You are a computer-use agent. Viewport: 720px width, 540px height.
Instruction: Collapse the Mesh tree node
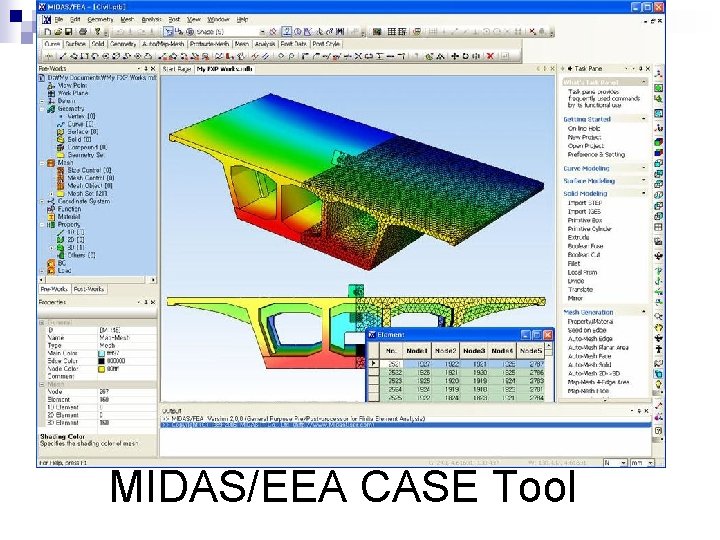(x=42, y=163)
